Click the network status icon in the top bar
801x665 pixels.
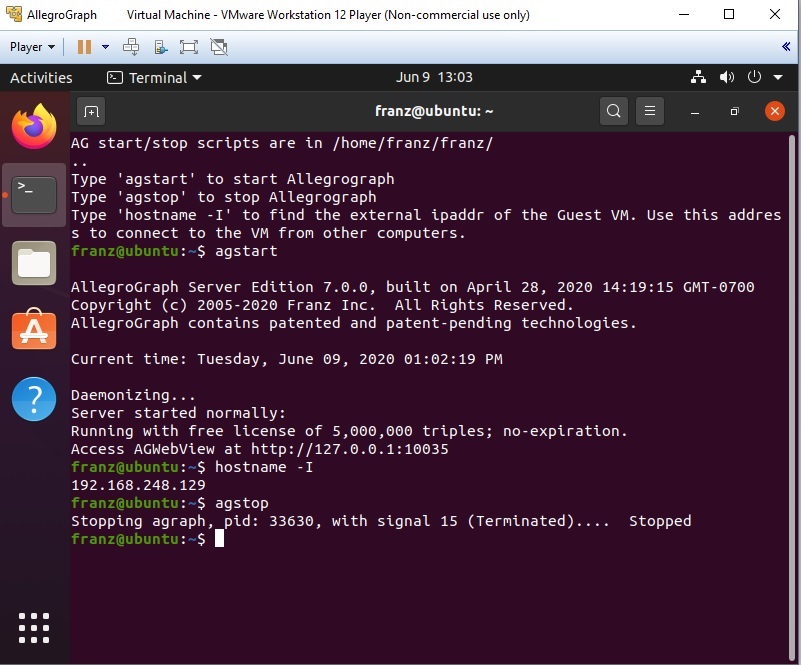pyautogui.click(x=699, y=77)
